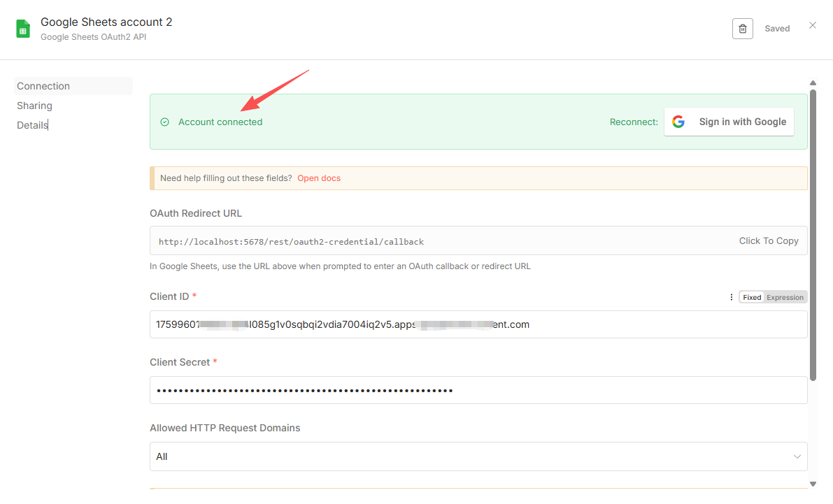Click the vertical scrollbar thumb
Screen dimensions: 833x504
(813, 234)
